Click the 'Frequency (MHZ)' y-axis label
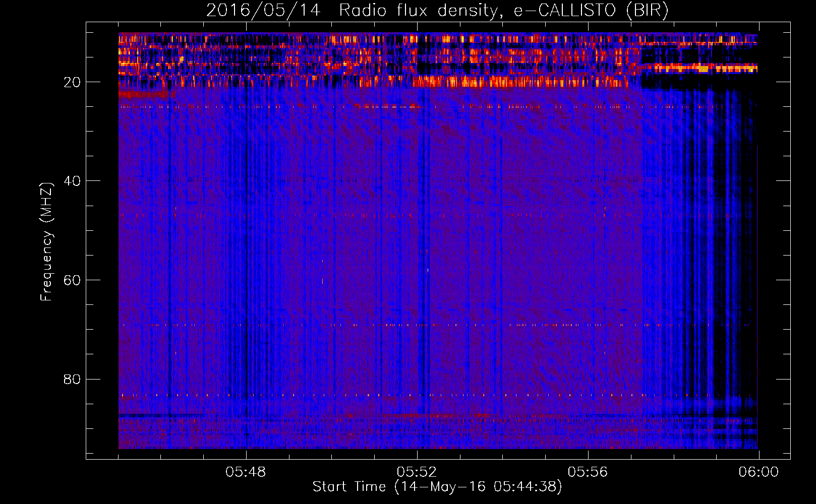This screenshot has width=816, height=504. (46, 242)
